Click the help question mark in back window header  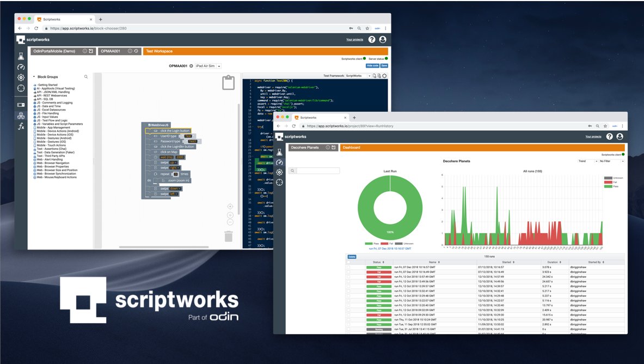372,39
